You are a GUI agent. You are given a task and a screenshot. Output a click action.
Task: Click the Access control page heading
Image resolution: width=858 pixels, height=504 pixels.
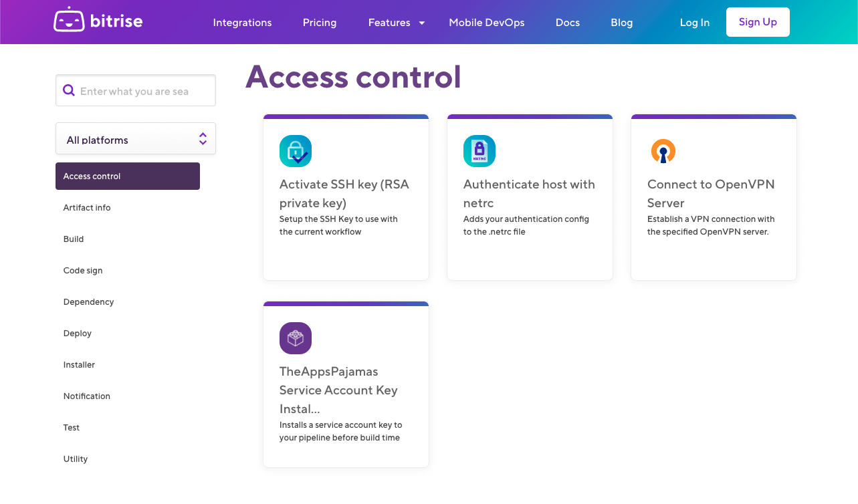353,77
